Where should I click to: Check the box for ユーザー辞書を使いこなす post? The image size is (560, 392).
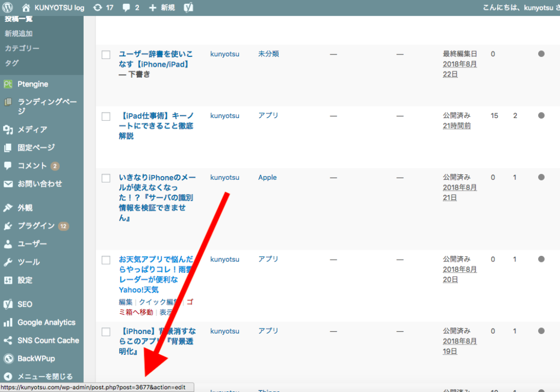(x=106, y=55)
